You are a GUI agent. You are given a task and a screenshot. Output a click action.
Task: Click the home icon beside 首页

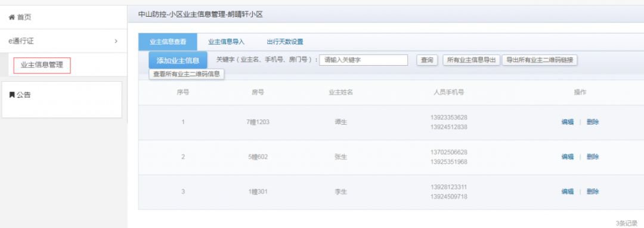(x=12, y=17)
